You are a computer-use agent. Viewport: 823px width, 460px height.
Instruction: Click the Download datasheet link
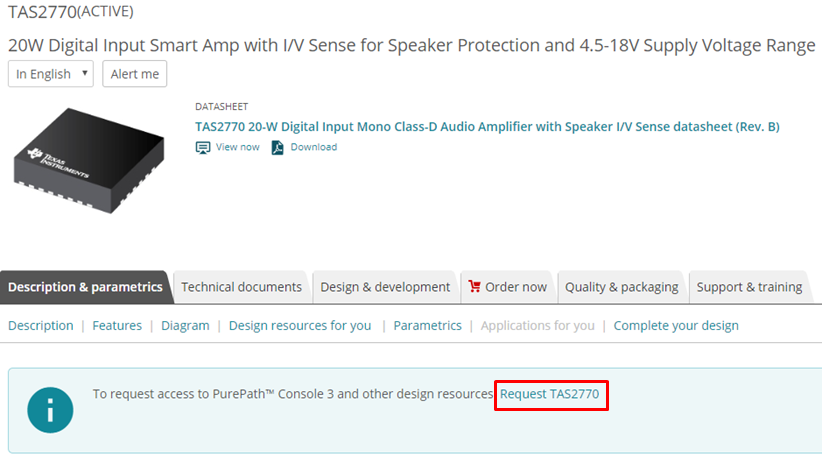pos(314,147)
